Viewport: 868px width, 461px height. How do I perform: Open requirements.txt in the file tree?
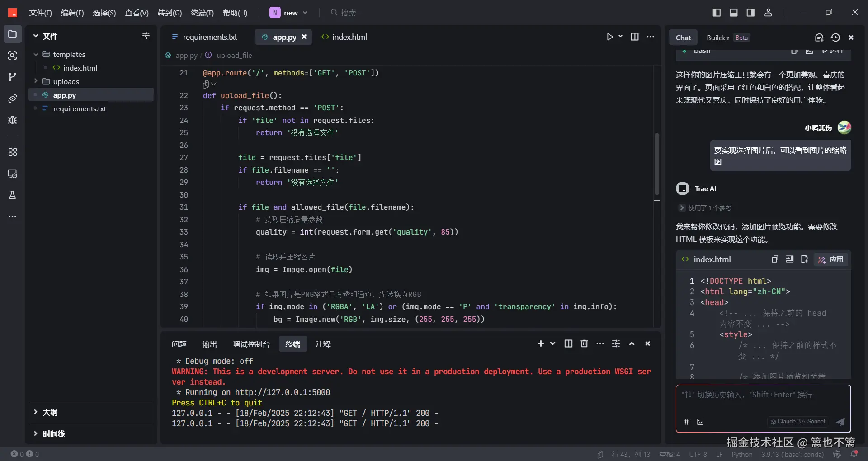pyautogui.click(x=80, y=108)
